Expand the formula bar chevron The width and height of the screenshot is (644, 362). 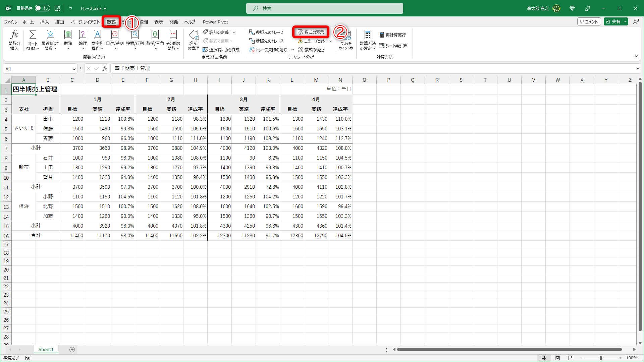(638, 68)
